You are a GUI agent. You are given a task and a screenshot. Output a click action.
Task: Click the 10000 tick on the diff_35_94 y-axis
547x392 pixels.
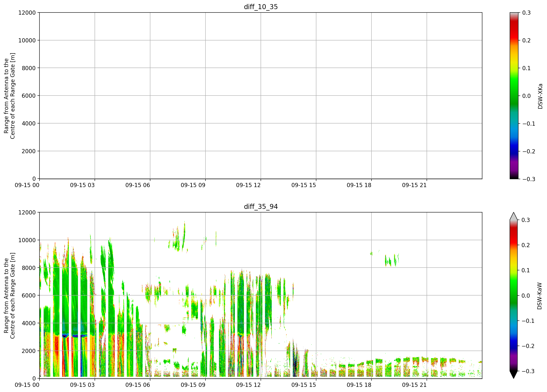click(27, 240)
